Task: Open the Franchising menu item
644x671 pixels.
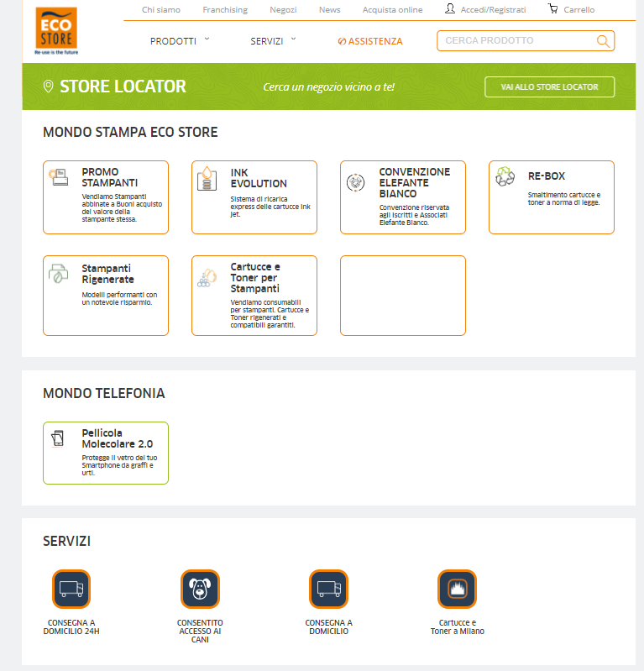Action: 225,9
